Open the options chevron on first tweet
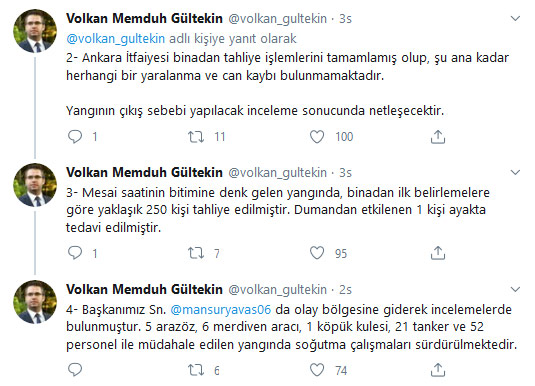 [515, 18]
